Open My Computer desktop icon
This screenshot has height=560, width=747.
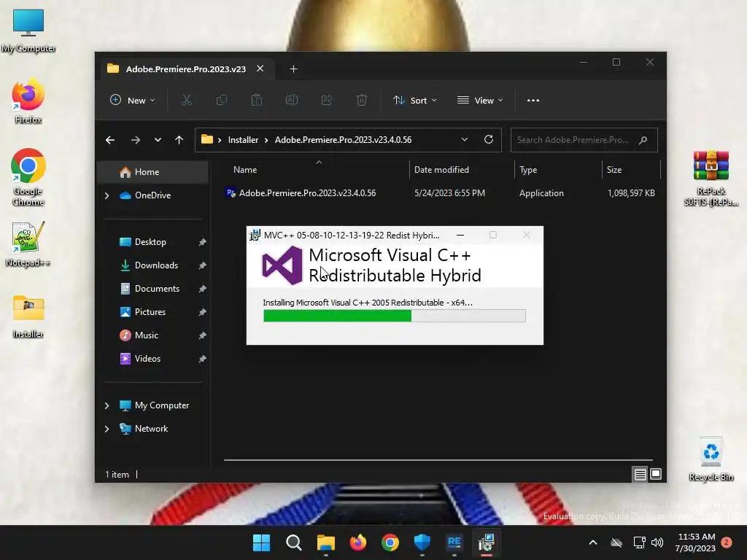pyautogui.click(x=28, y=31)
